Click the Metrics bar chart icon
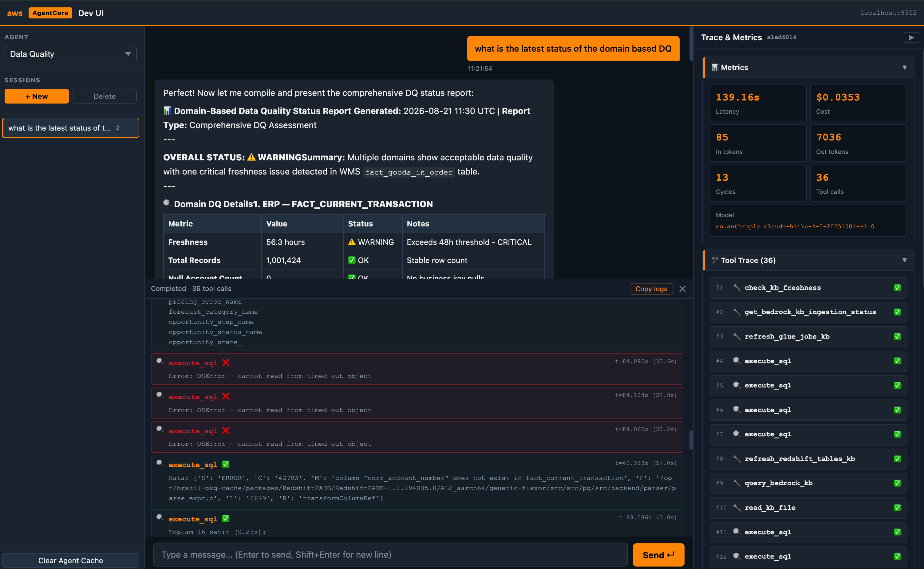 coord(715,67)
